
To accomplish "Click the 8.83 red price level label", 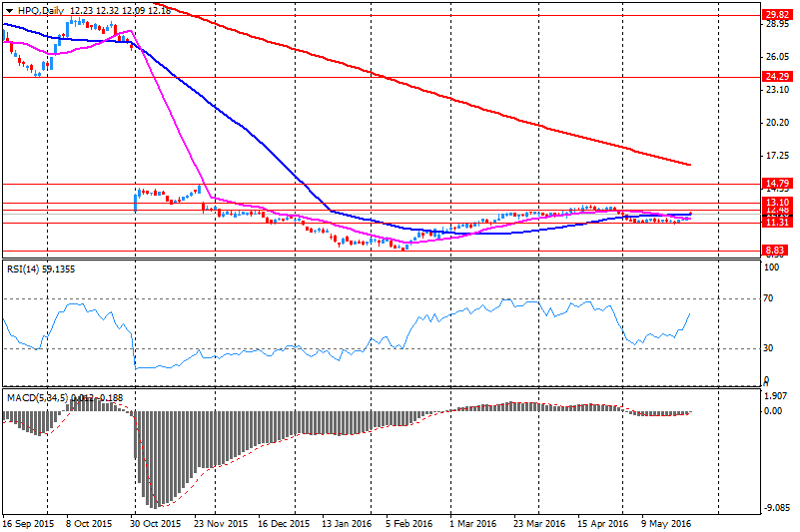I will click(x=775, y=250).
